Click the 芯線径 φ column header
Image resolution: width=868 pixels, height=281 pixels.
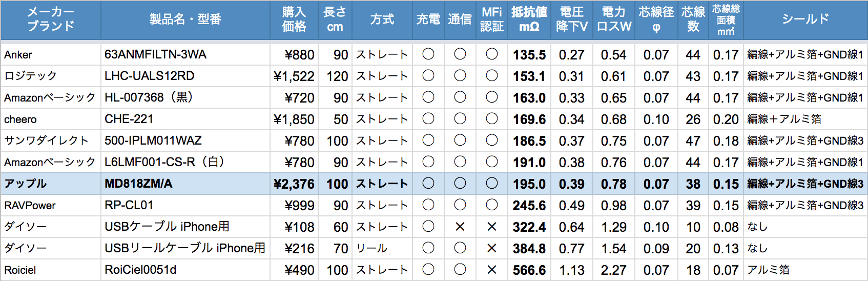(x=656, y=19)
